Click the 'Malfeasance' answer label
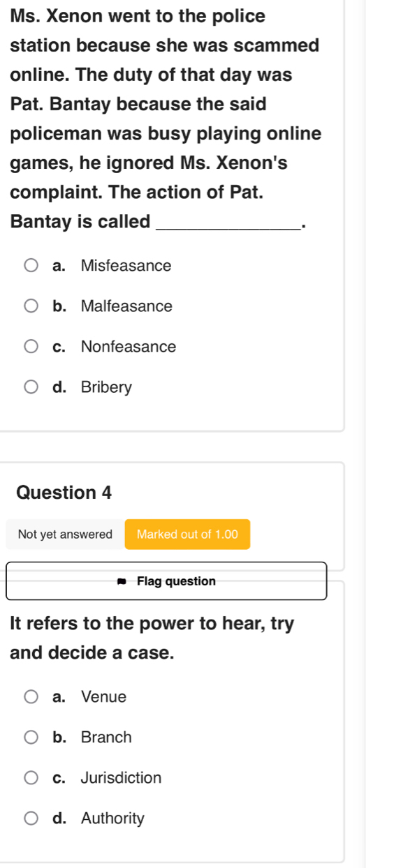The image size is (401, 868). [126, 306]
